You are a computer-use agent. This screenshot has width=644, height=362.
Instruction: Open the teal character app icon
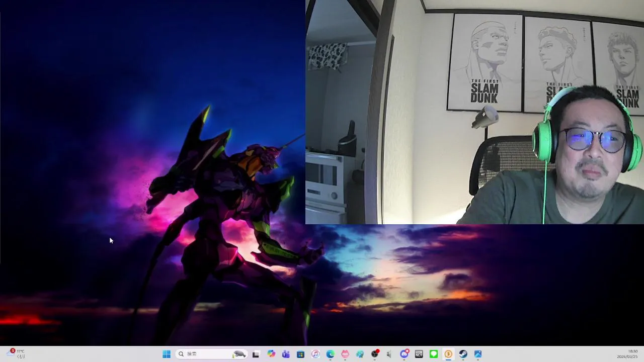[360, 354]
